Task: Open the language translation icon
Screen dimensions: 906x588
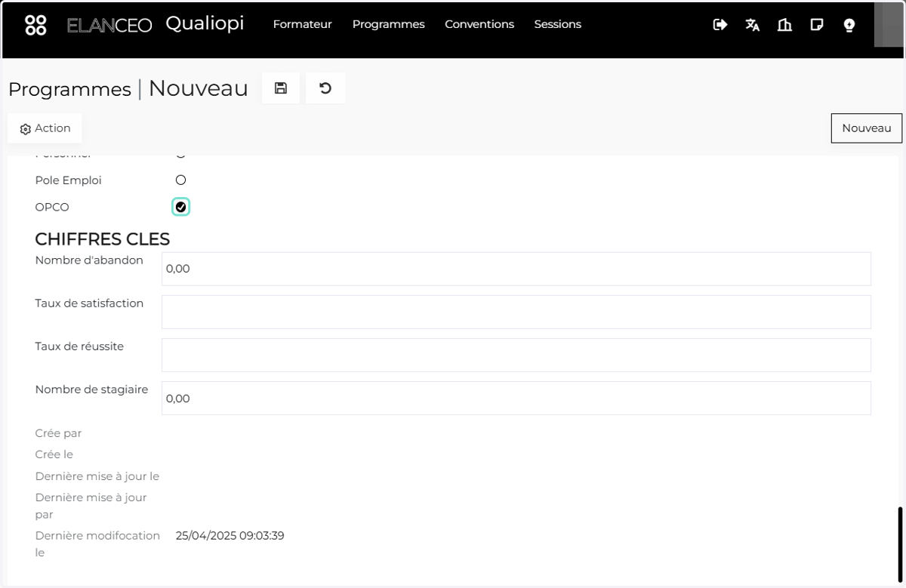Action: pyautogui.click(x=752, y=25)
